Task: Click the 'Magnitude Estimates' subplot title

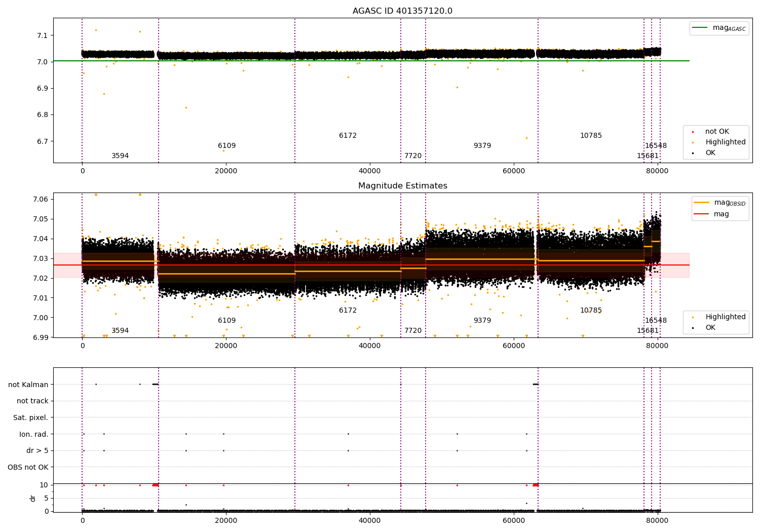Action: point(402,186)
